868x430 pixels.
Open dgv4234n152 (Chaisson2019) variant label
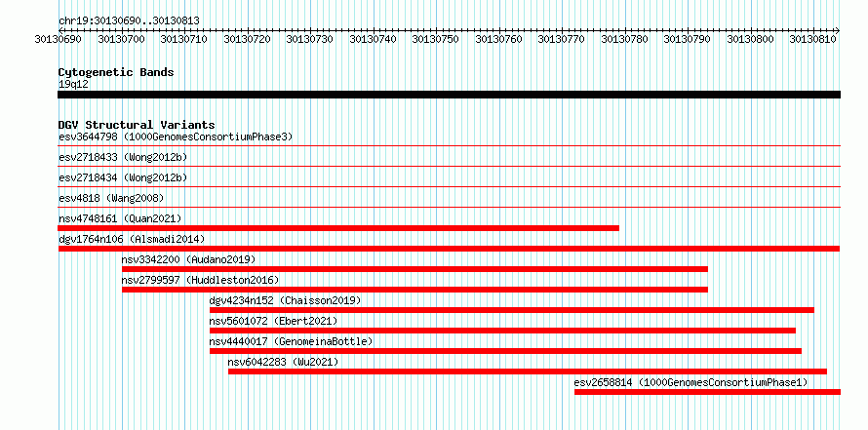[285, 300]
